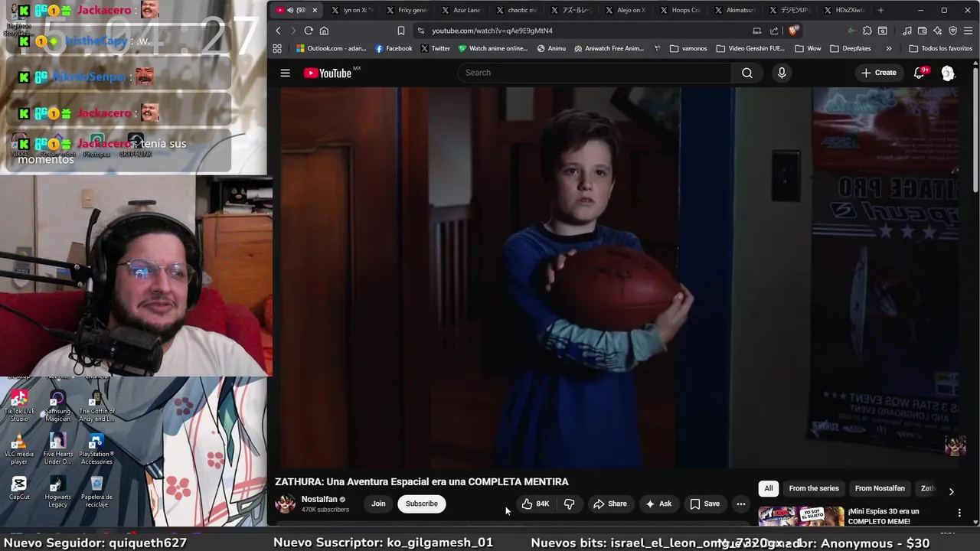The height and width of the screenshot is (551, 980).
Task: Select Five Hearts Under One Roof shortcut
Action: [57, 448]
